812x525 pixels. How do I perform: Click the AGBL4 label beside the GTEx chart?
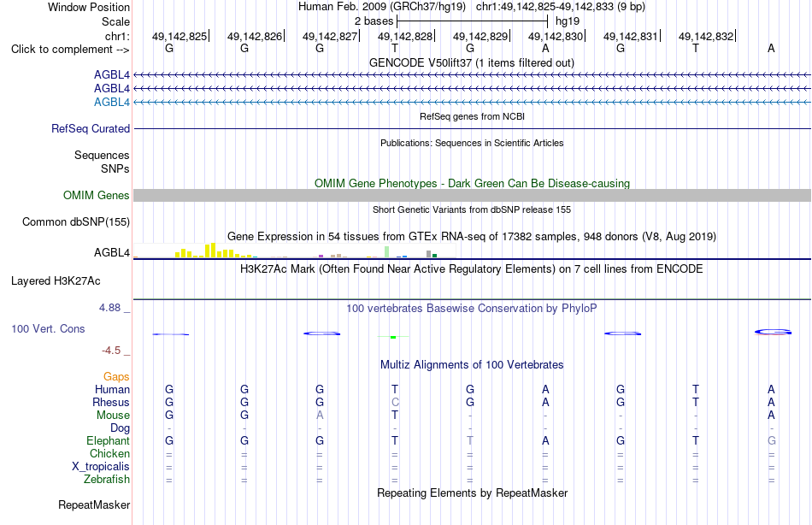coord(111,253)
